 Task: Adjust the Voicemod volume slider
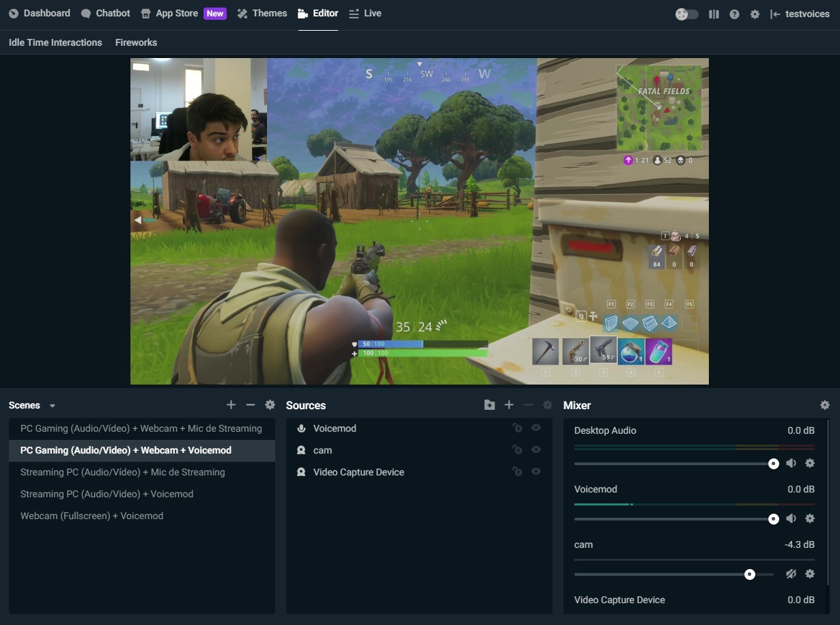(674, 518)
